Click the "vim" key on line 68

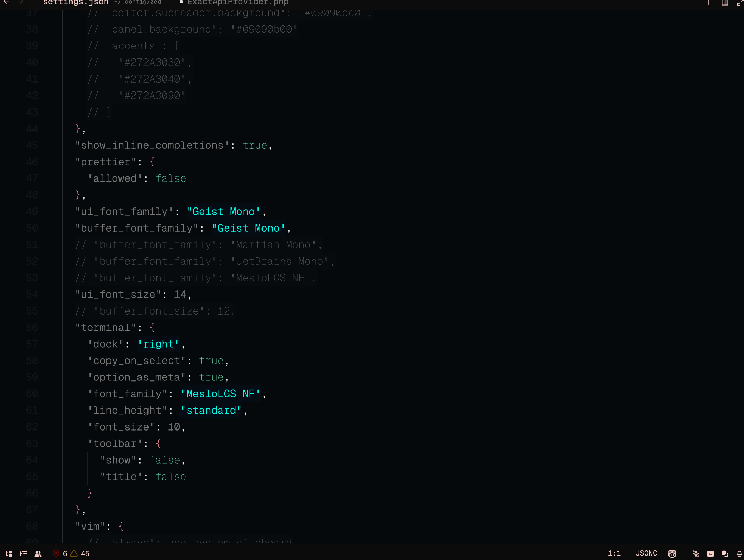90,527
